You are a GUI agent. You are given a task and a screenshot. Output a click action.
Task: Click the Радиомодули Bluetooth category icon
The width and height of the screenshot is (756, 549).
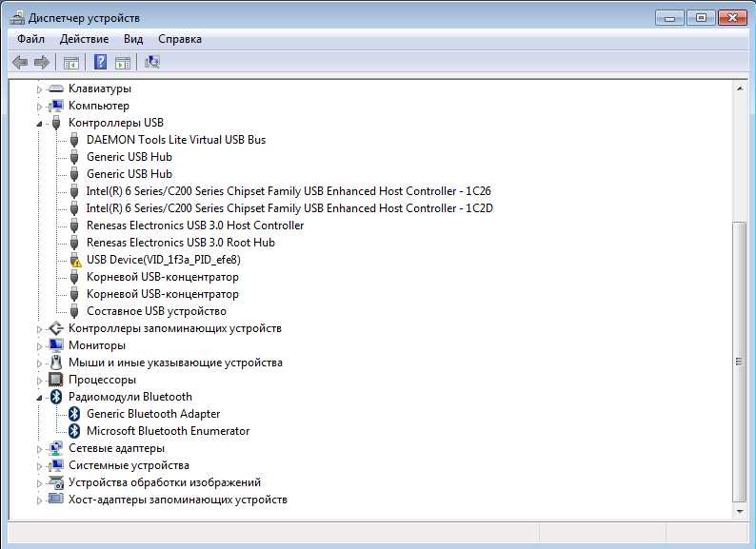[x=56, y=397]
